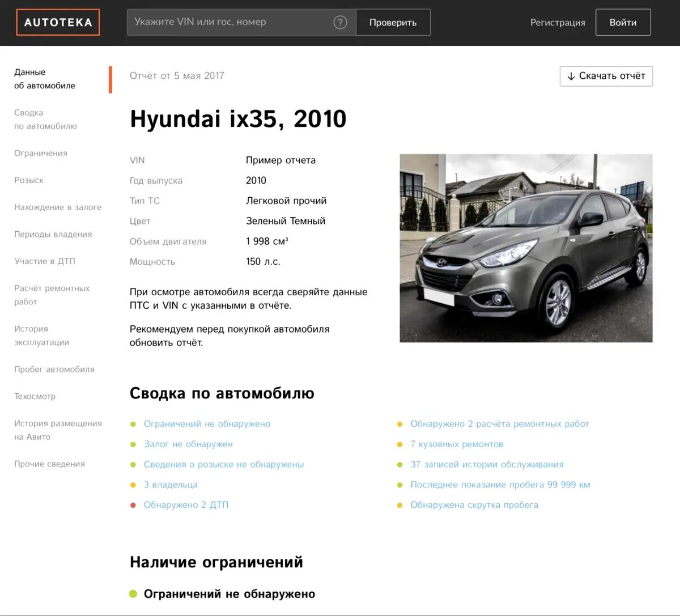Click the power value 150 л.с.
Image resolution: width=680 pixels, height=616 pixels.
tap(263, 262)
